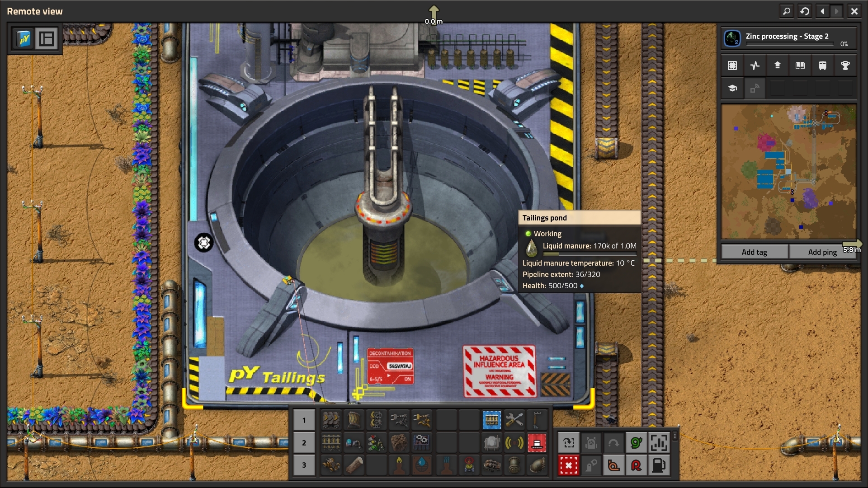Click the minimap terrain preview
868x488 pixels.
click(788, 172)
